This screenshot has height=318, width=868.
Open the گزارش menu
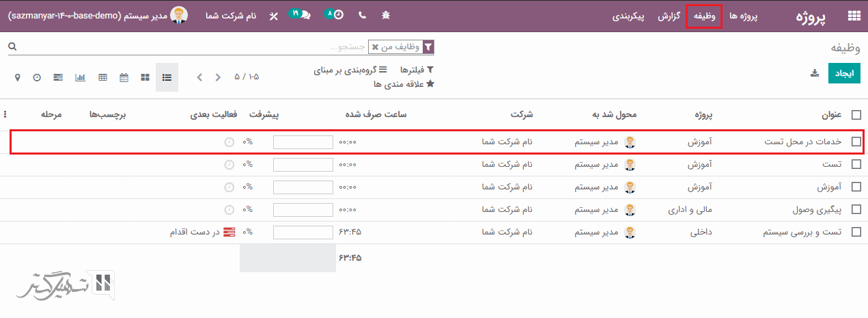coord(668,16)
